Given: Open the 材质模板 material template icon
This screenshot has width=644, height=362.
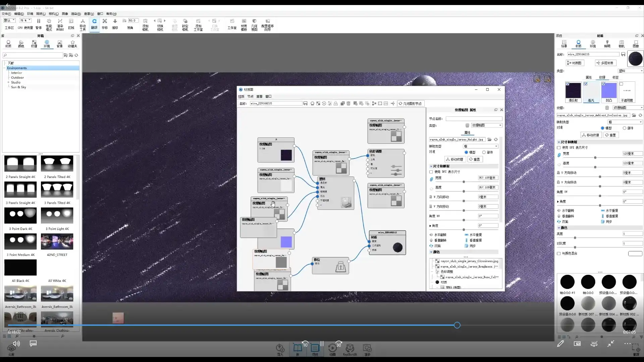Looking at the screenshot, I should [x=244, y=23].
